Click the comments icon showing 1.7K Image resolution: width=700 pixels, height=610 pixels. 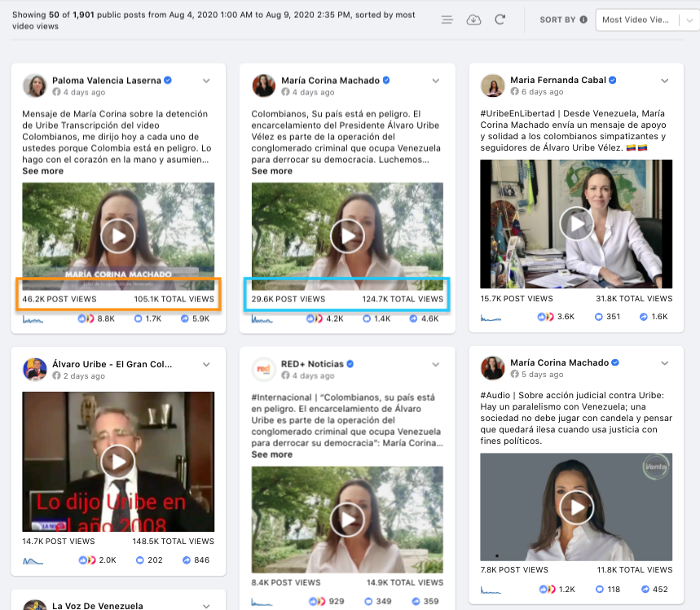pos(138,318)
